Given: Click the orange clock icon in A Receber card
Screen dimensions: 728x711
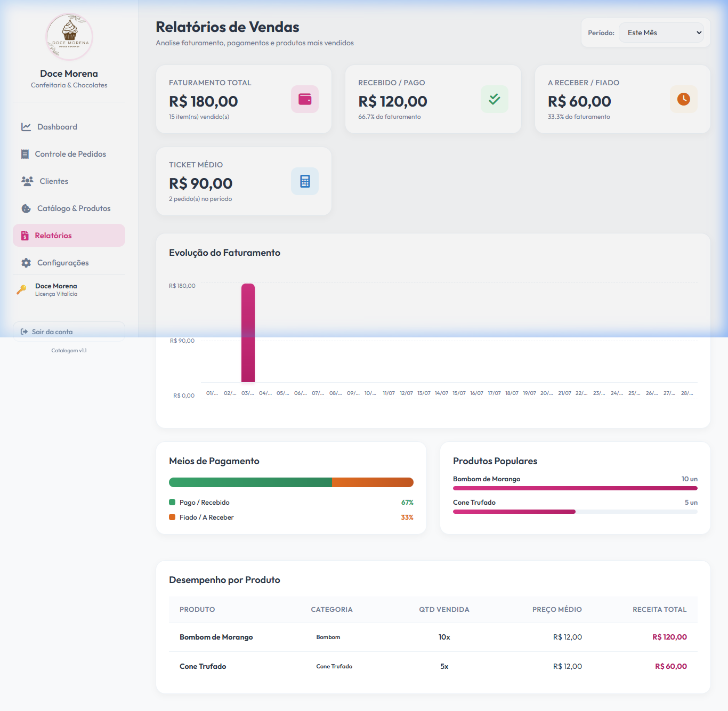Looking at the screenshot, I should (x=684, y=99).
